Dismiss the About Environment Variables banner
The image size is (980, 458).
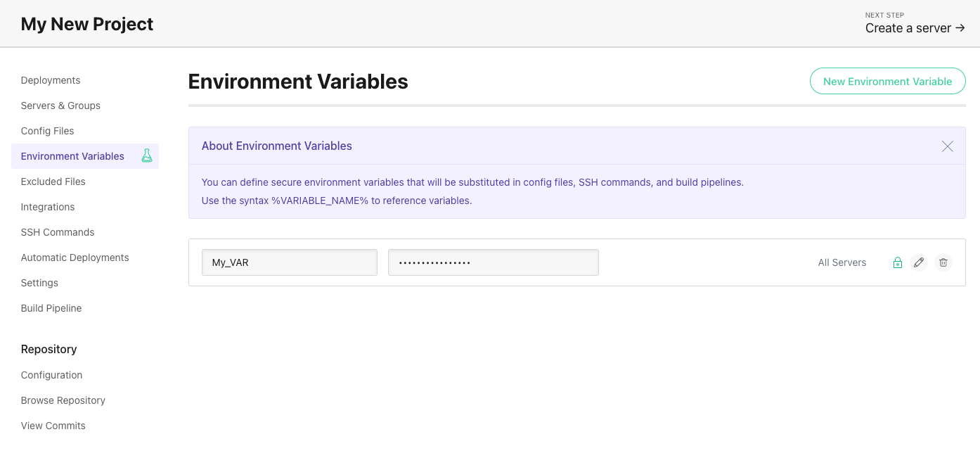[947, 146]
